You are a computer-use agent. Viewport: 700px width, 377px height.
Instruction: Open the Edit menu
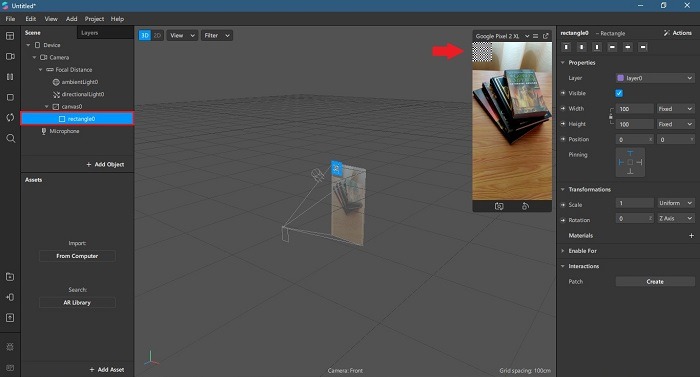point(30,19)
